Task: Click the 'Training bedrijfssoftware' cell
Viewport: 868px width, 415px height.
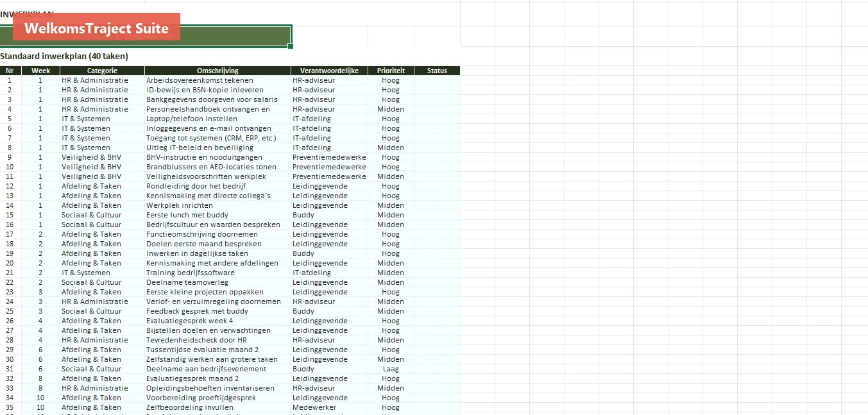Action: [218, 273]
